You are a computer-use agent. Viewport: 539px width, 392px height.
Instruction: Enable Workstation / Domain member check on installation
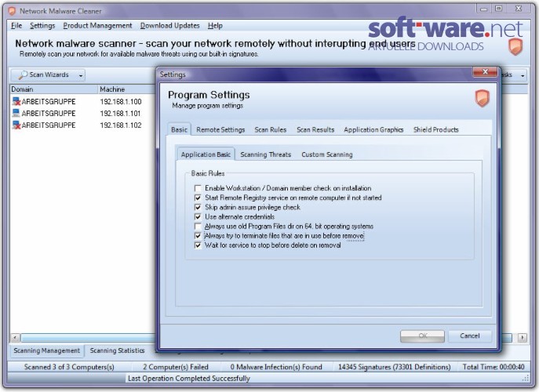click(198, 188)
